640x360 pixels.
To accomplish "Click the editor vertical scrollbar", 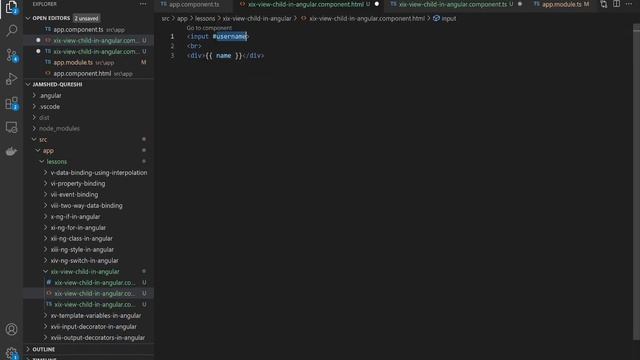I will point(636,182).
